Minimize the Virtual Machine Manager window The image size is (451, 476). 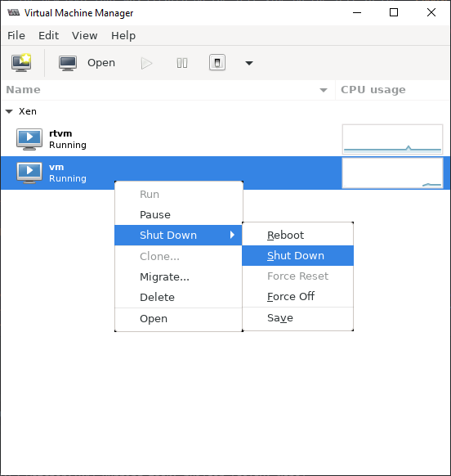pos(357,12)
